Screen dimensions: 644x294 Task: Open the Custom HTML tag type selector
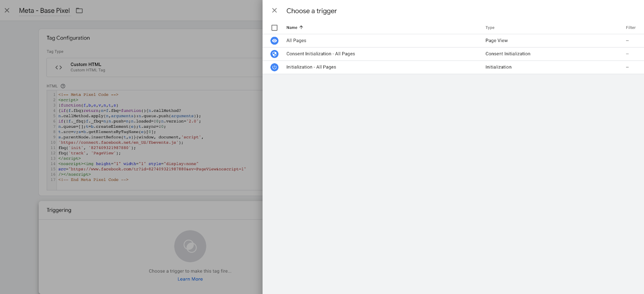coord(155,67)
